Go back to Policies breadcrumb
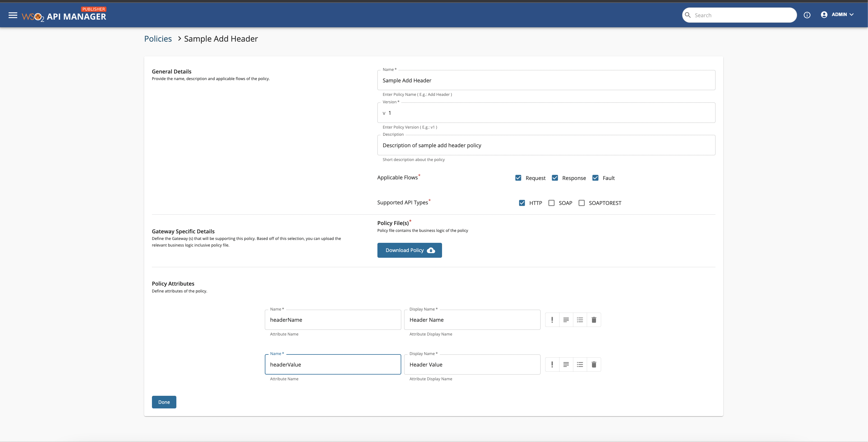The height and width of the screenshot is (442, 868). coord(158,39)
